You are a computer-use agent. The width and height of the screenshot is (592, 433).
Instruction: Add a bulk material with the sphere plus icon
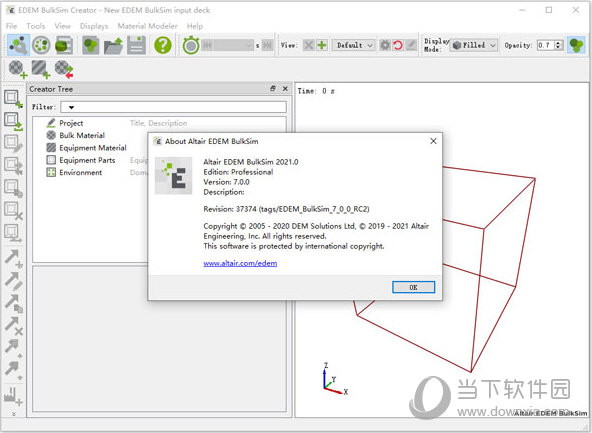pos(18,69)
